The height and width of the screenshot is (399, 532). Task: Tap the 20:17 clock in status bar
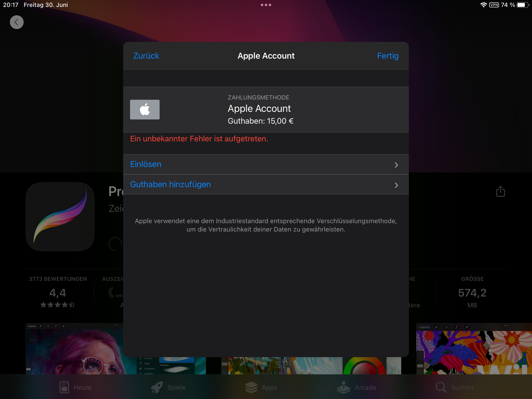pos(11,5)
